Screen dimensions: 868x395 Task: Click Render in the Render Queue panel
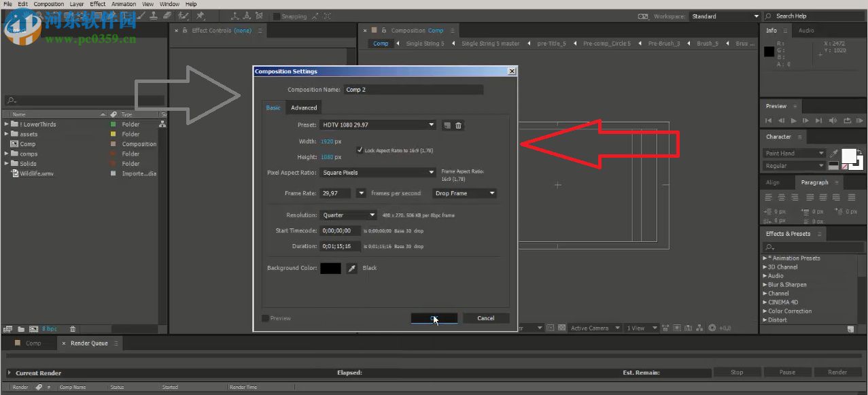[838, 372]
